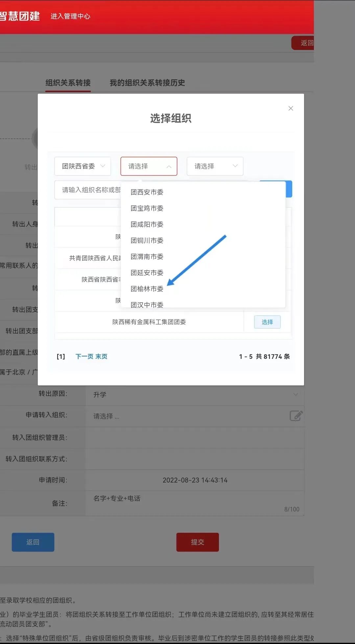Image resolution: width=355 pixels, height=644 pixels.
Task: Go to 下一页 in the dialog
Action: 84,357
